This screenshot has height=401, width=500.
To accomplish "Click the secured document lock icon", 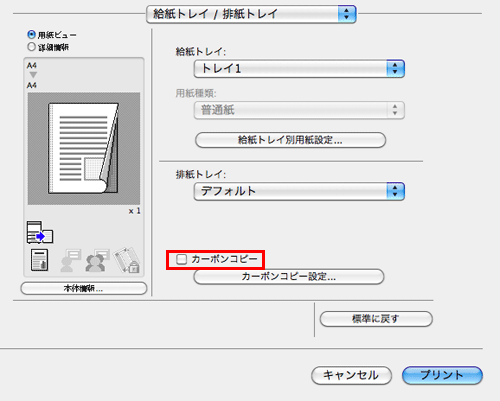I will tap(127, 260).
